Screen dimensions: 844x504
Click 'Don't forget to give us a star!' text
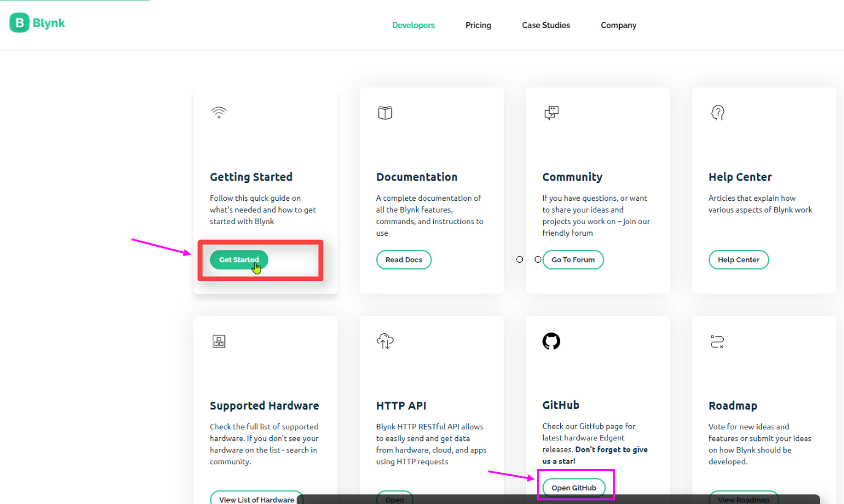tap(595, 455)
